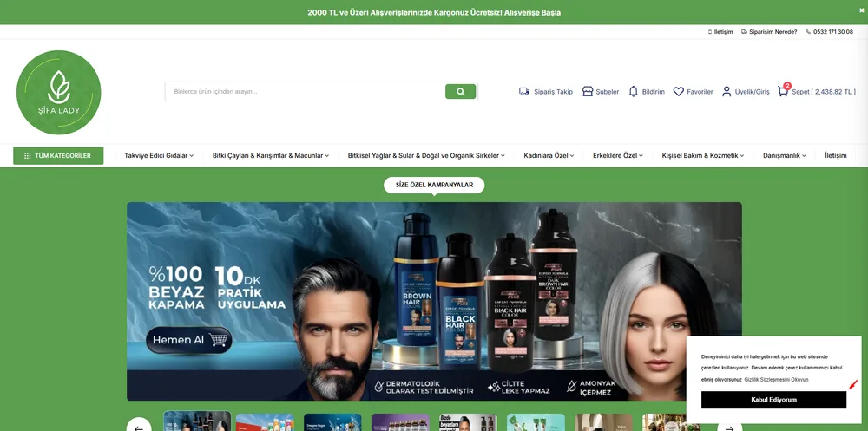Select the highlighted hair dye thumbnail
This screenshot has width=868, height=431.
click(x=197, y=421)
